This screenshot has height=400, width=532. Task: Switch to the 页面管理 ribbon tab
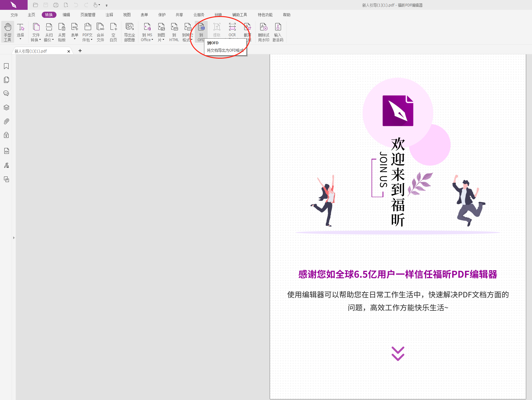[x=88, y=14]
